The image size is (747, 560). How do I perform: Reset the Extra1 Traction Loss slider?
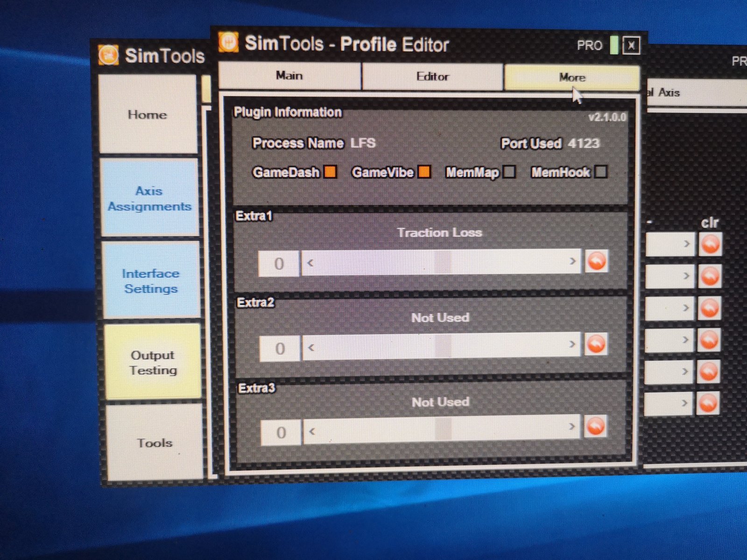[x=596, y=261]
